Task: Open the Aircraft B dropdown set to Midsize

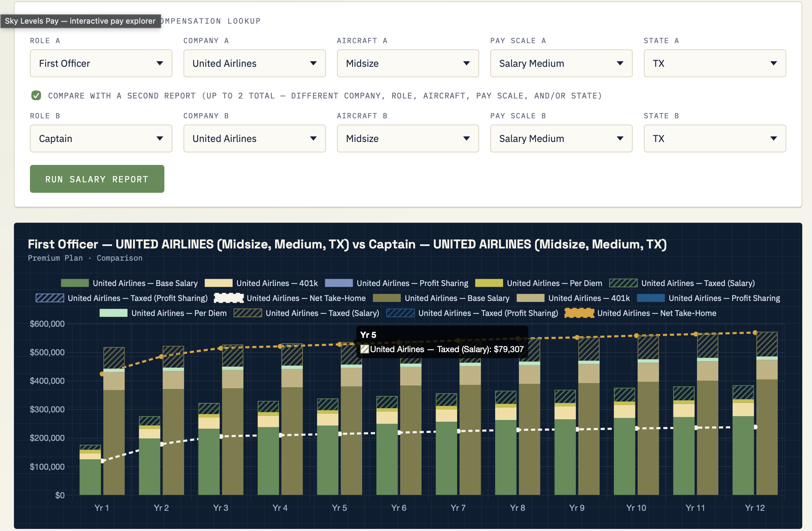Action: 408,138
